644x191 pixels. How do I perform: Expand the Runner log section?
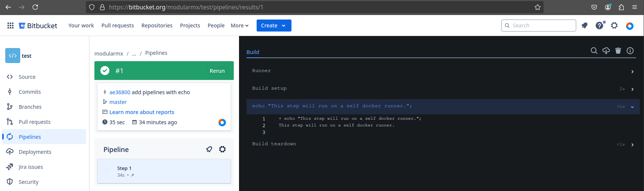(x=632, y=72)
